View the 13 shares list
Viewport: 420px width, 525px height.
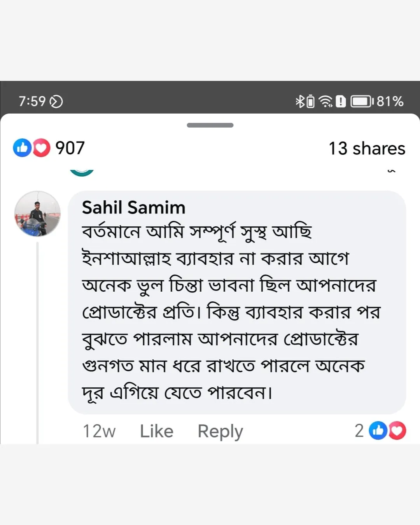[367, 149]
